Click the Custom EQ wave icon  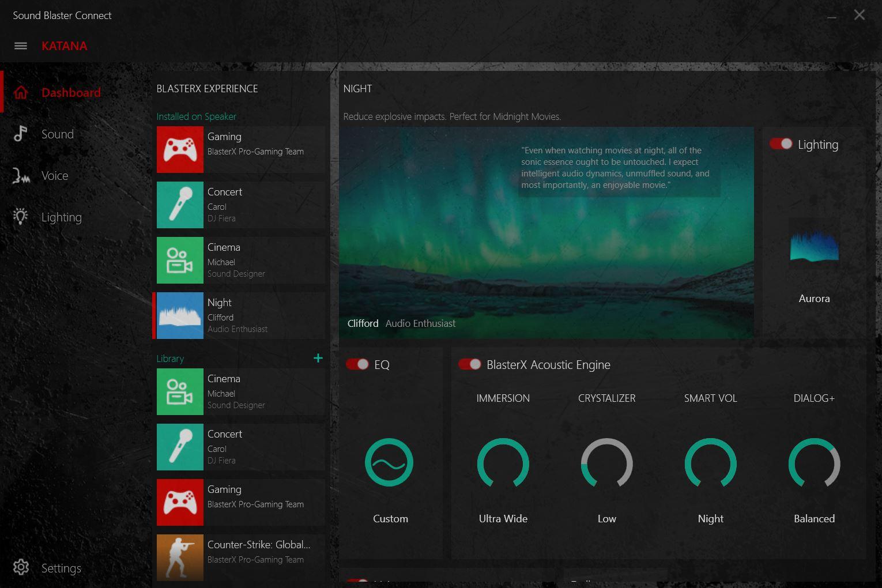click(x=389, y=463)
